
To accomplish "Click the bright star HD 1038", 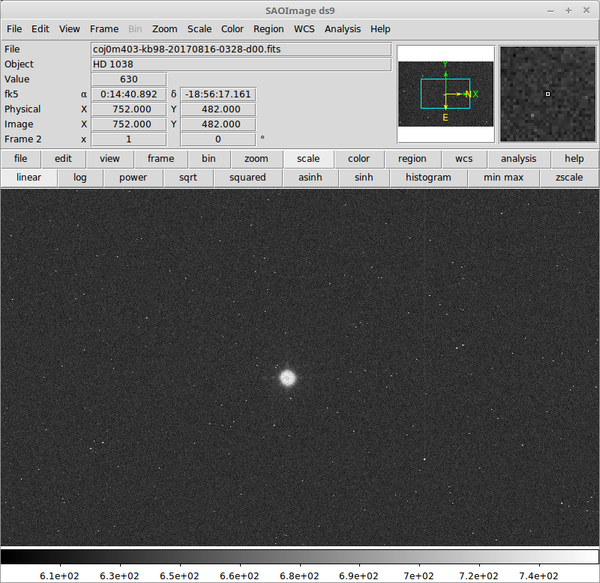I will pyautogui.click(x=288, y=378).
